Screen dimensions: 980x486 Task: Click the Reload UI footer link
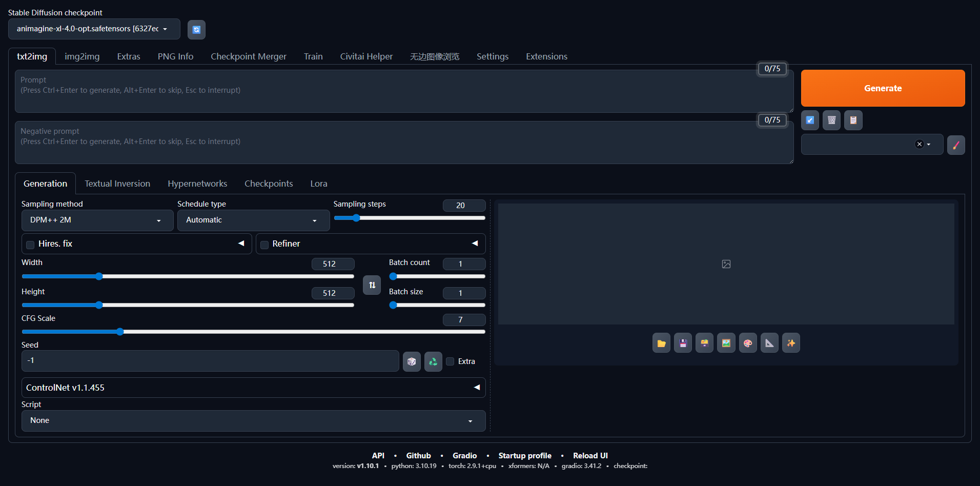[590, 455]
